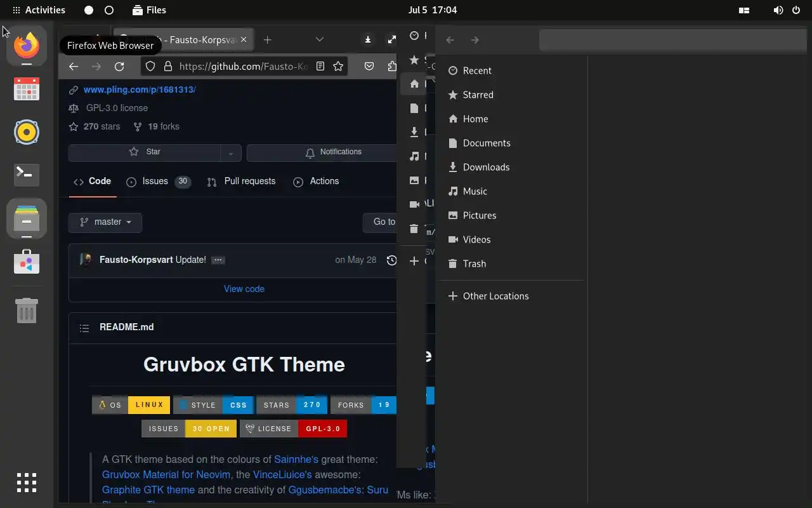
Task: Close the Fausto-Korpsvart Firefox tab
Action: (244, 39)
